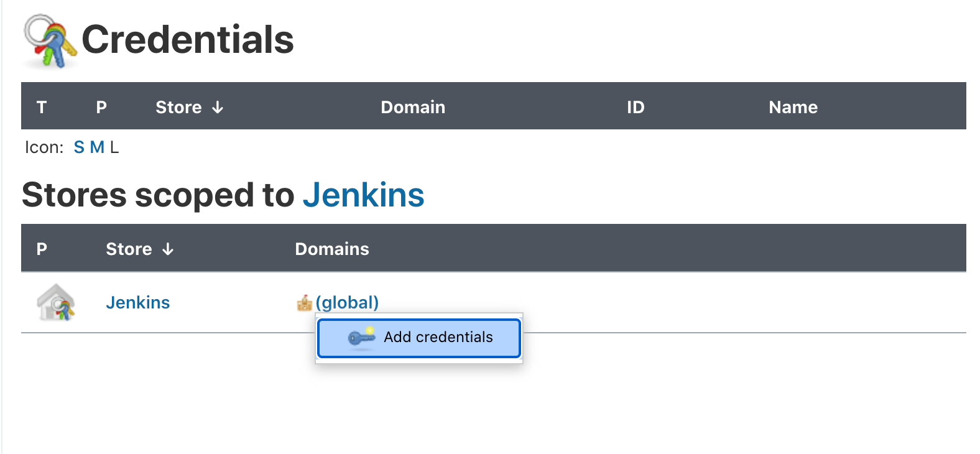This screenshot has width=980, height=454.
Task: Click the sort arrow beside Store in the stores table
Action: click(x=168, y=249)
